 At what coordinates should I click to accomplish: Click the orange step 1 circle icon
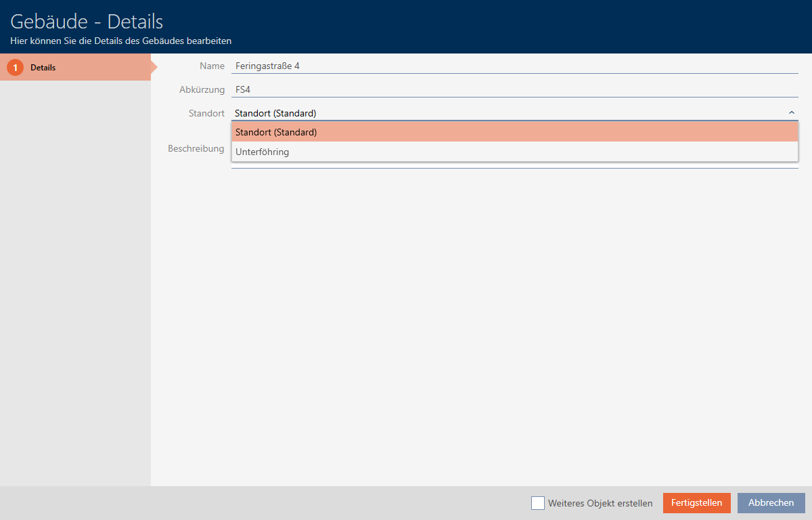click(x=15, y=68)
